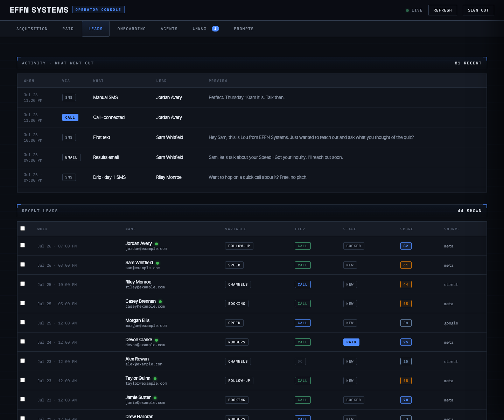Click SMS badge for Drip day 1 row
Viewport: 504px width, 420px height.
tap(69, 177)
